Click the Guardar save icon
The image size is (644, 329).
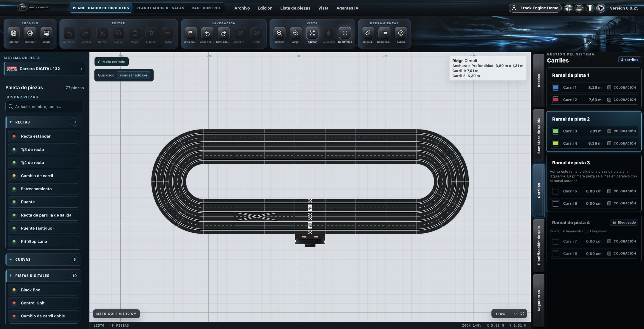pyautogui.click(x=13, y=33)
